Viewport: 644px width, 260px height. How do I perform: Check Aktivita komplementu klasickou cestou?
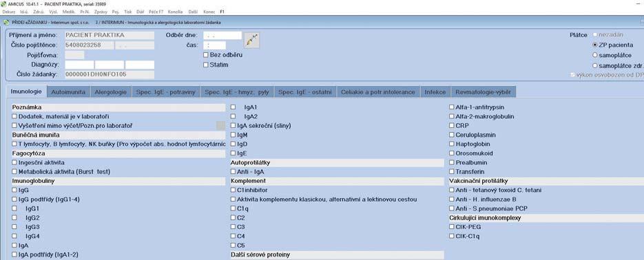pos(233,199)
